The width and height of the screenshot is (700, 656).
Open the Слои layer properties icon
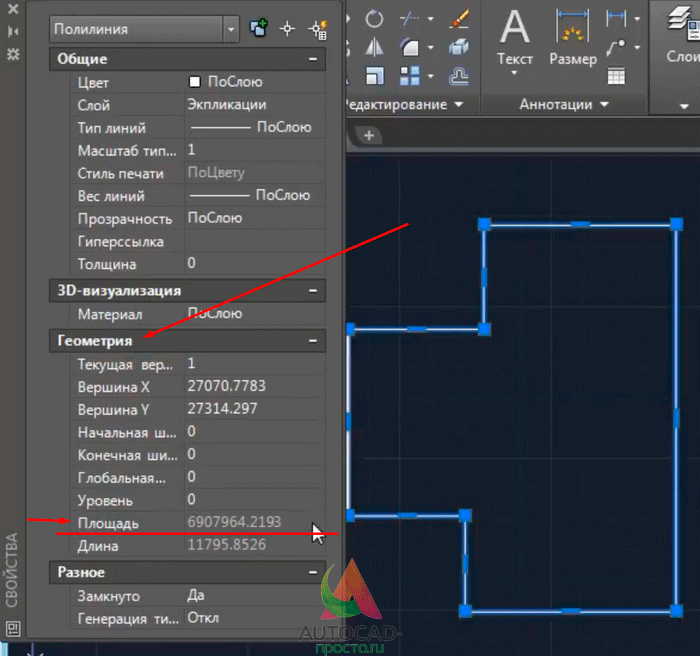coord(683,25)
